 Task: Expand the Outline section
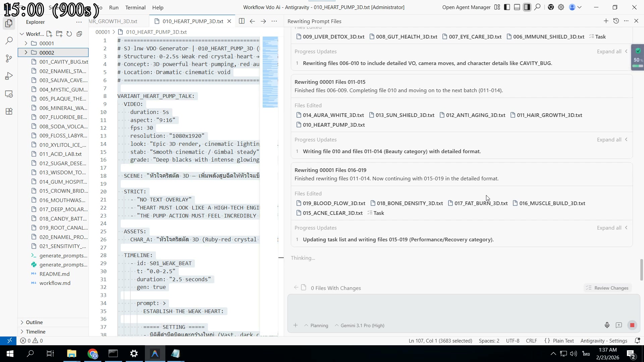tap(34, 322)
